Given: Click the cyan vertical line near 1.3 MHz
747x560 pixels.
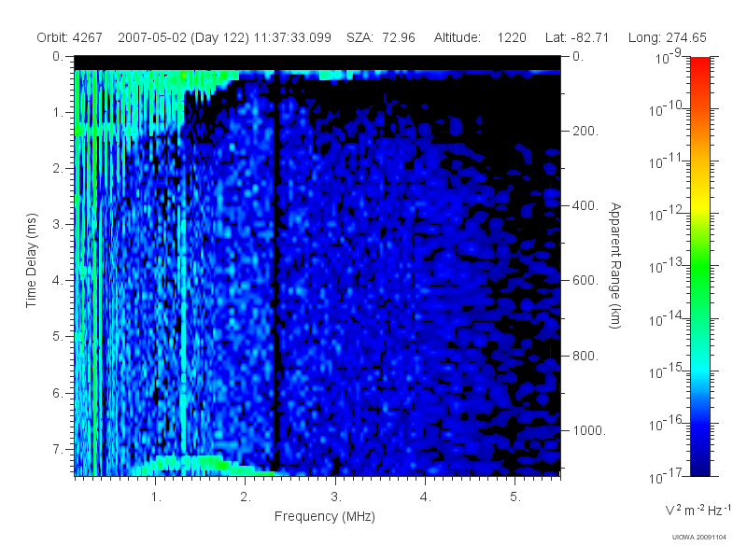Looking at the screenshot, I should [183, 333].
